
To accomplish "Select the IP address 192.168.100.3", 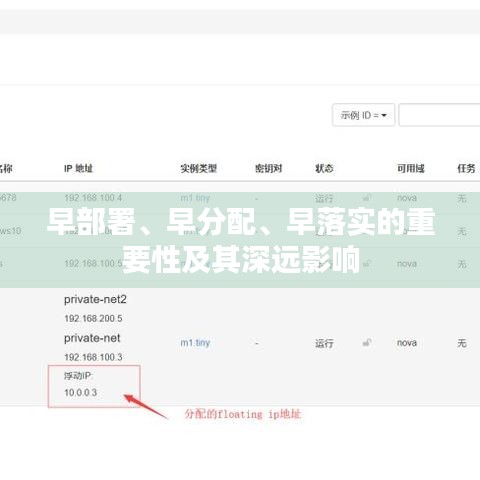I will [93, 357].
